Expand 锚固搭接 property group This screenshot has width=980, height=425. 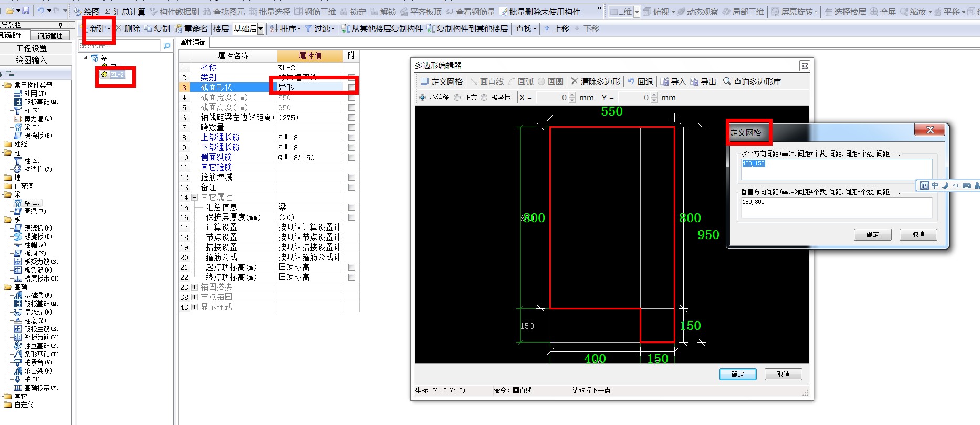click(x=194, y=287)
